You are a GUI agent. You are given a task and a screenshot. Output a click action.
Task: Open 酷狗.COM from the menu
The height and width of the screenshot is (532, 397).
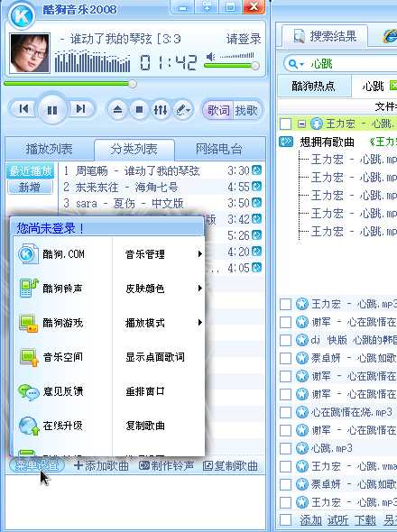coord(63,253)
